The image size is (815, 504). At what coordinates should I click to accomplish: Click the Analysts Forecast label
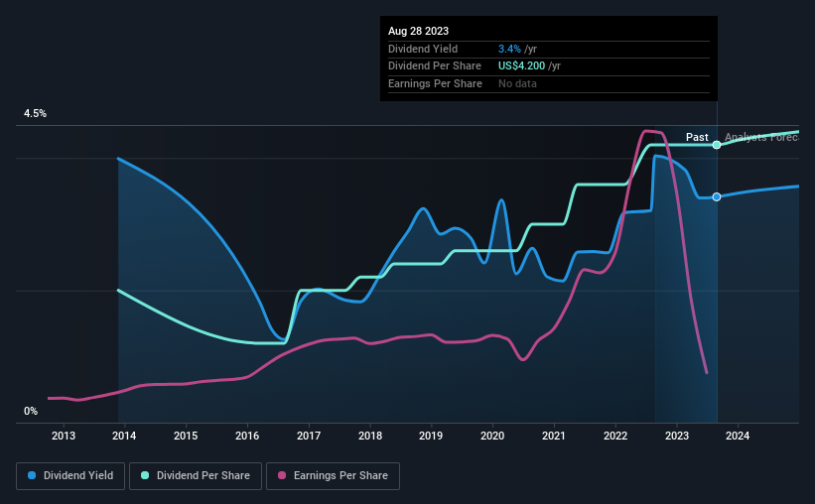761,137
